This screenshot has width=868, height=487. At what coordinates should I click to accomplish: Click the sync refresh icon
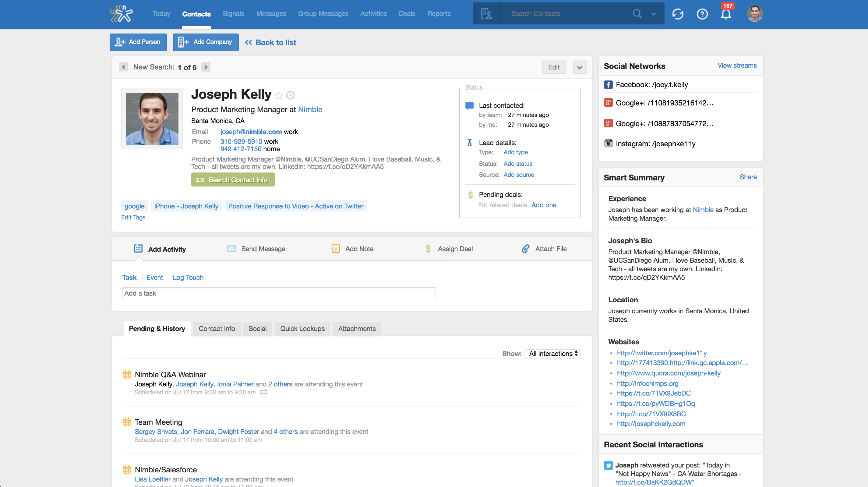point(678,14)
